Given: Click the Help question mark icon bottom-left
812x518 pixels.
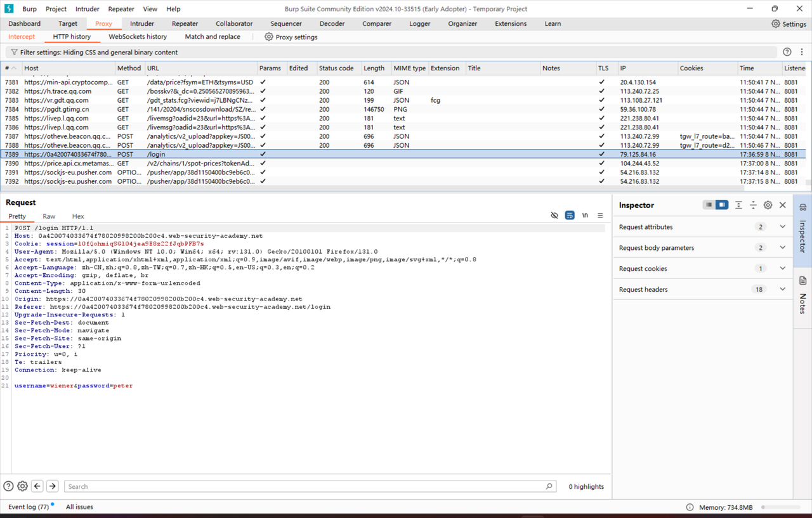Looking at the screenshot, I should pyautogui.click(x=8, y=486).
